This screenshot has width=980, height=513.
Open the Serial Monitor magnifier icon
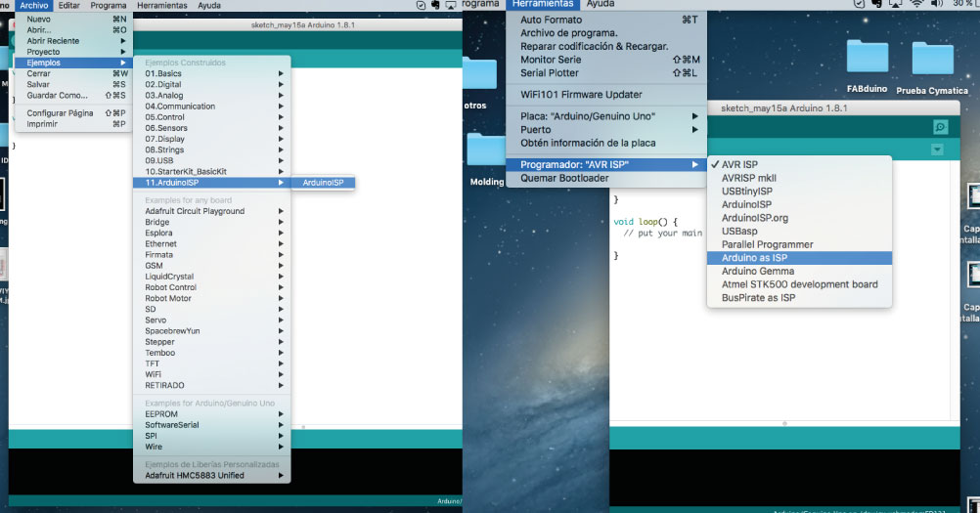(x=940, y=127)
